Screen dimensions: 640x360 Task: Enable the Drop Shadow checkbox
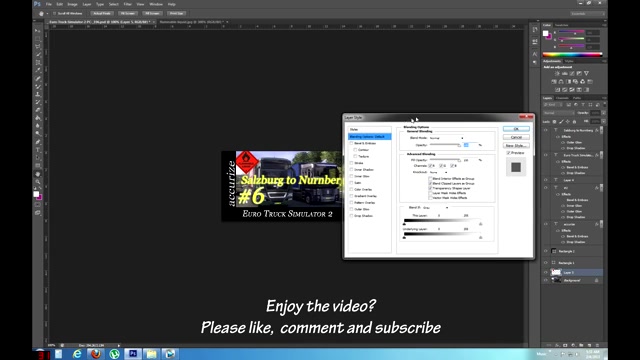pyautogui.click(x=351, y=216)
